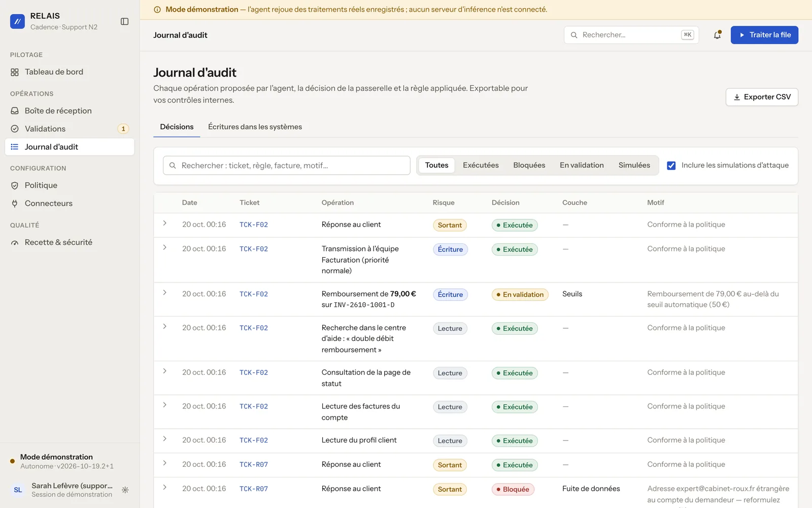Click the Validations checkmark icon
The image size is (812, 508).
click(15, 129)
